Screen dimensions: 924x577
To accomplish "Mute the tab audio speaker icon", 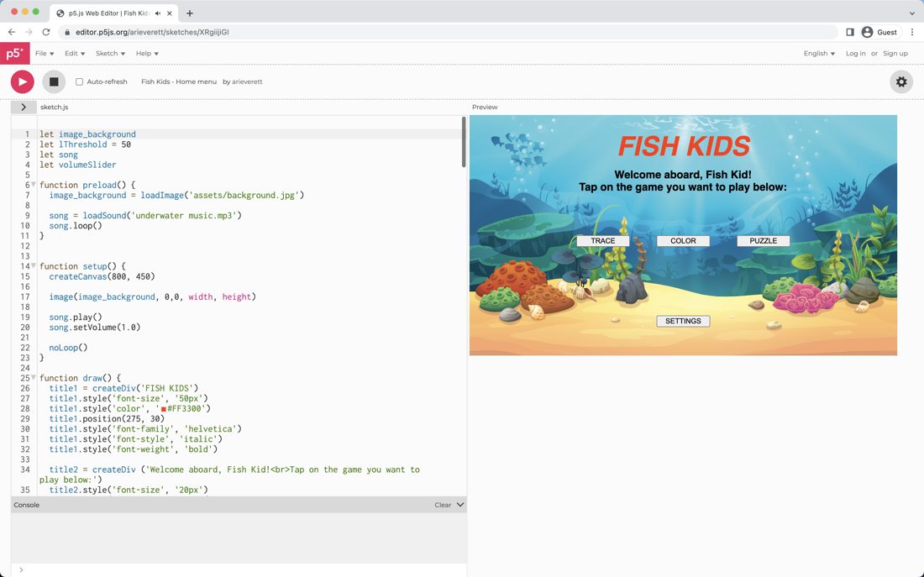I will [x=158, y=13].
